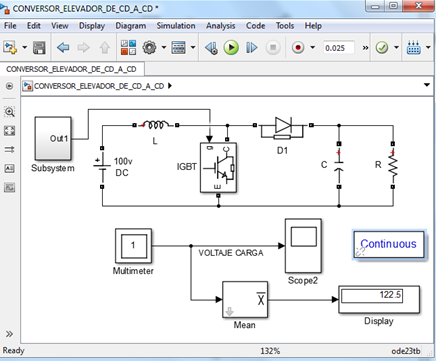Click the Record simulation data icon
The height and width of the screenshot is (361, 436).
[298, 48]
